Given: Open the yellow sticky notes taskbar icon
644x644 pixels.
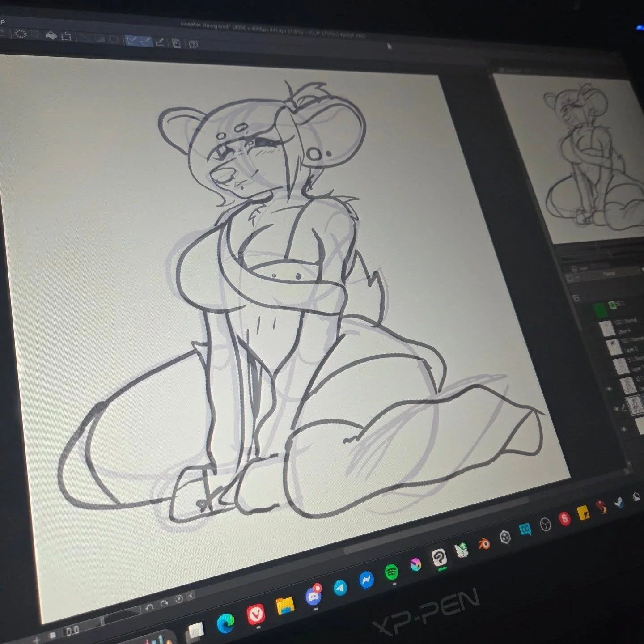Looking at the screenshot, I should 583,513.
